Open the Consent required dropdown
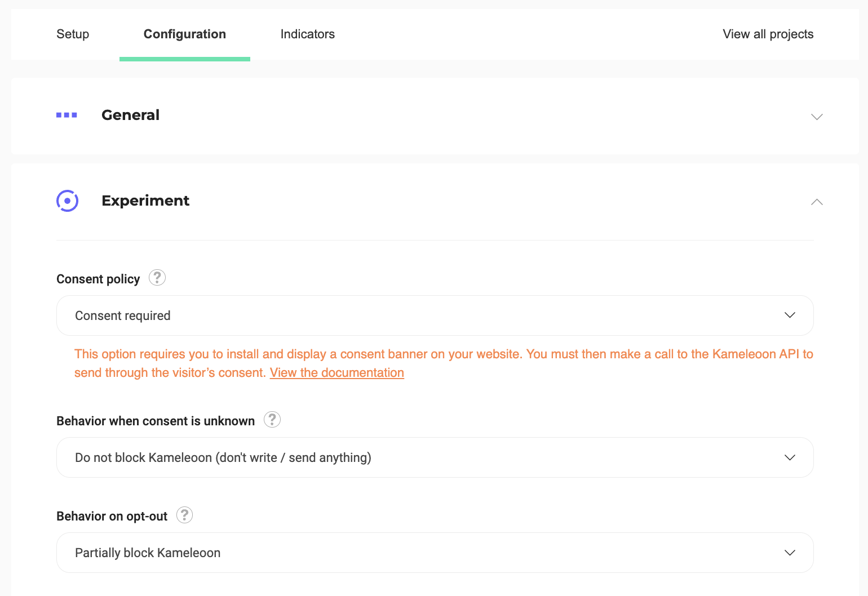Viewport: 868px width, 596px height. (395, 315)
